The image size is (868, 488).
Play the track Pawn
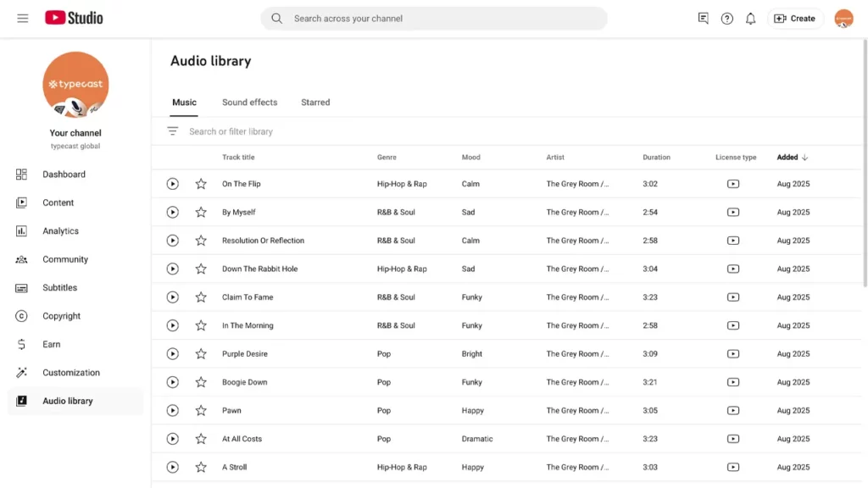click(x=173, y=411)
